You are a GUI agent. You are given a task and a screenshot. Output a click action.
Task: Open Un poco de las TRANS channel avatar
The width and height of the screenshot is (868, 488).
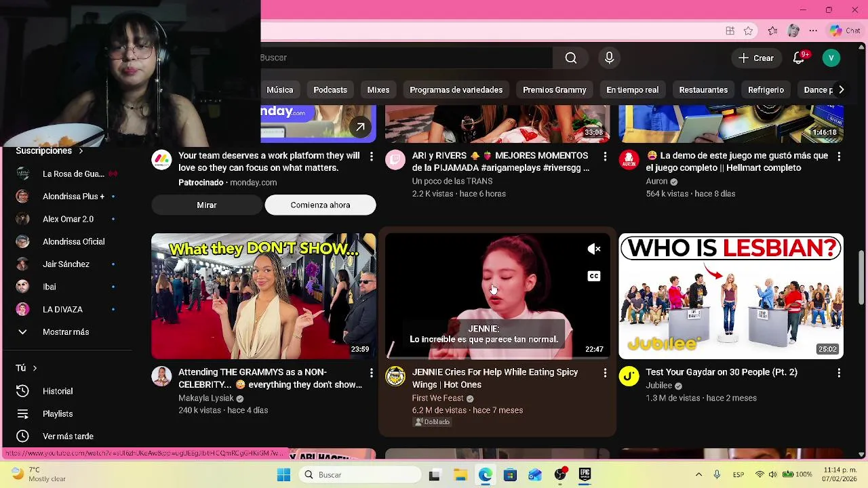point(395,160)
